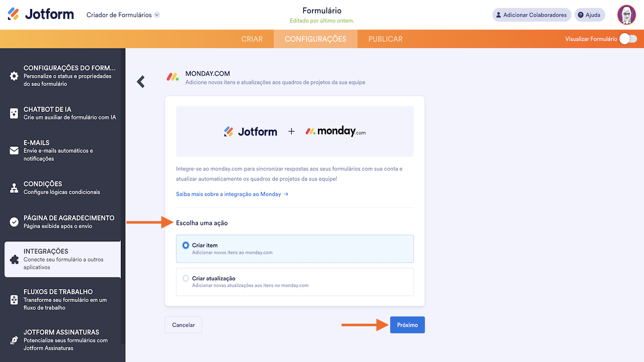Click the Fluxos de Trabalho icon
Screen dimensions: 644x362
[14, 300]
